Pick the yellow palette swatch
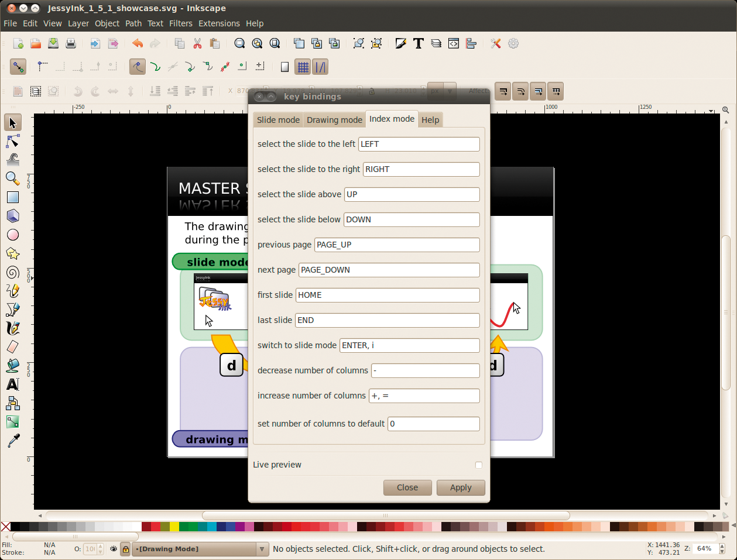The image size is (737, 560). tap(174, 527)
